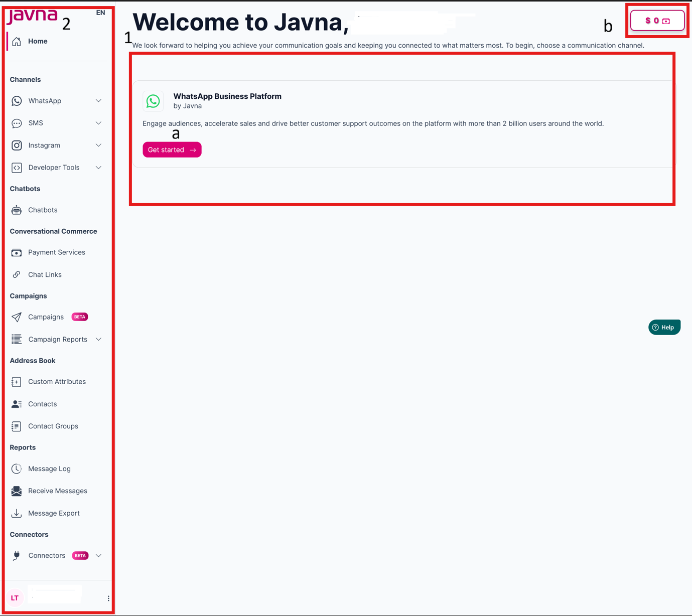692x616 pixels.
Task: Click the SMS speech bubble icon
Action: (x=17, y=123)
